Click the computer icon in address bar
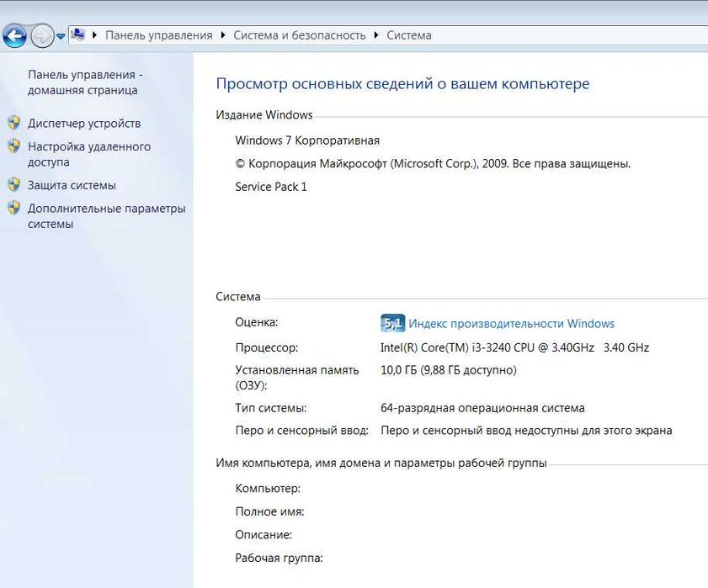The height and width of the screenshot is (588, 708). [x=78, y=34]
